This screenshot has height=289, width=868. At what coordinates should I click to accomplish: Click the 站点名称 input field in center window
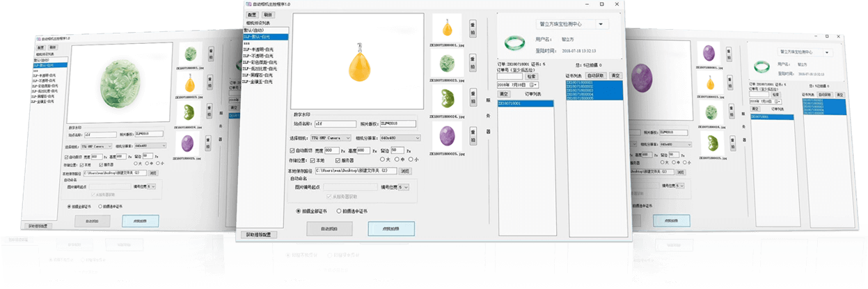(335, 124)
